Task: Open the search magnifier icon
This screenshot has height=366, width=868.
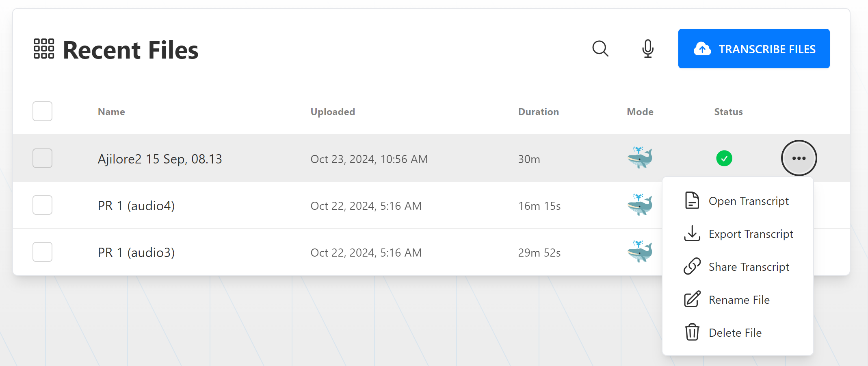Action: pos(600,49)
